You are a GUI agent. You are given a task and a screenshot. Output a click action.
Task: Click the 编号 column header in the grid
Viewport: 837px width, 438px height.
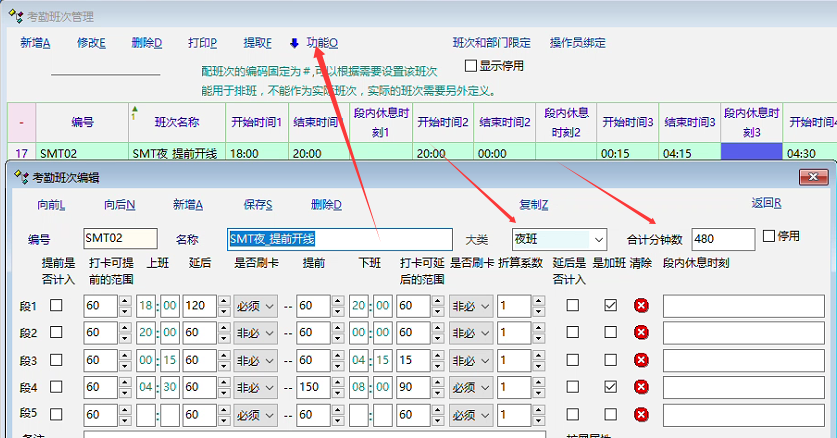pos(82,123)
